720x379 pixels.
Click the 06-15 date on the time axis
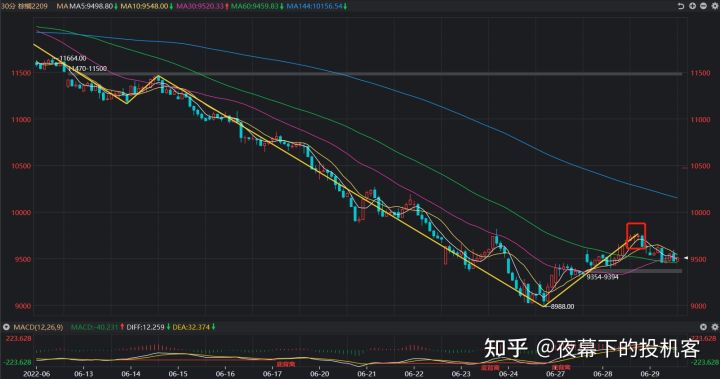[x=178, y=374]
